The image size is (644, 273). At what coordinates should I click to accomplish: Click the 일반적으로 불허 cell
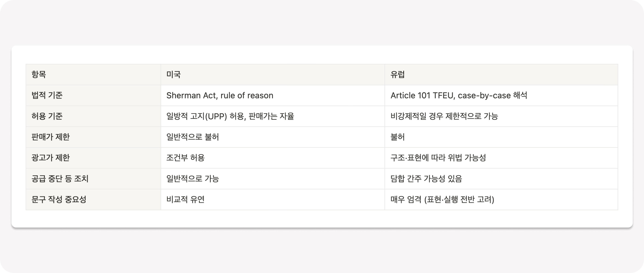[273, 137]
